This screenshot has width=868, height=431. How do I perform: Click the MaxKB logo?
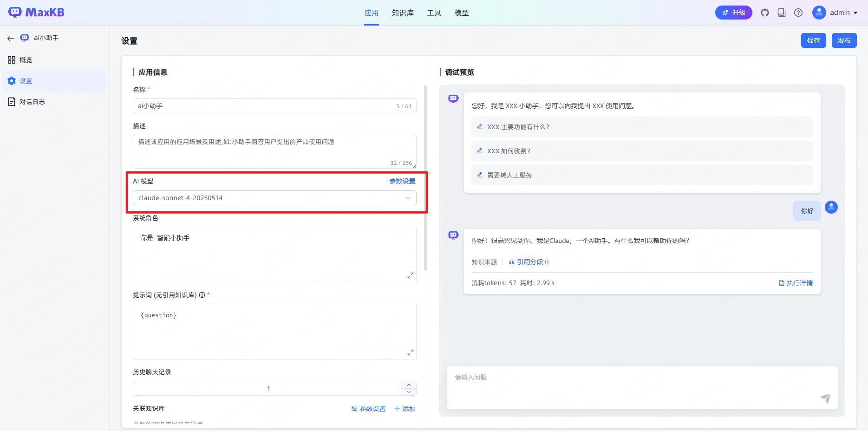pos(36,12)
